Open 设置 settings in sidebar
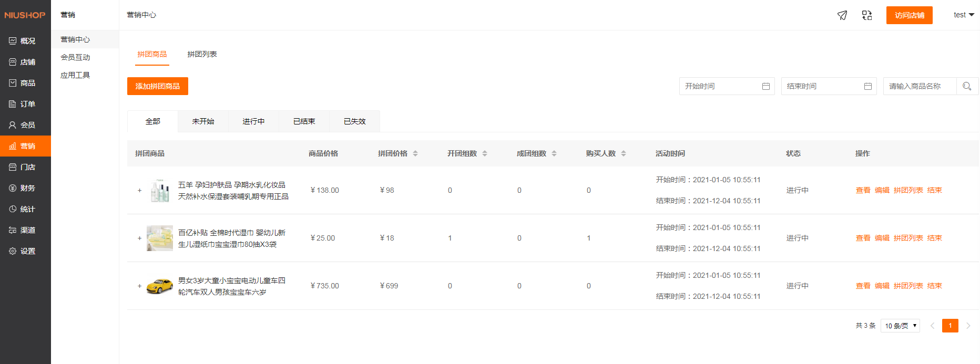The width and height of the screenshot is (980, 364). tap(25, 251)
